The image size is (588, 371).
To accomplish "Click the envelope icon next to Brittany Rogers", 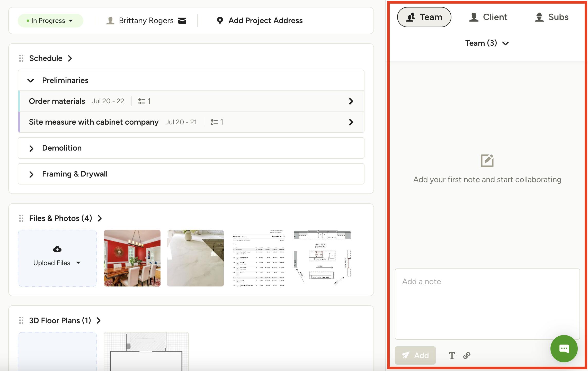I will (182, 21).
